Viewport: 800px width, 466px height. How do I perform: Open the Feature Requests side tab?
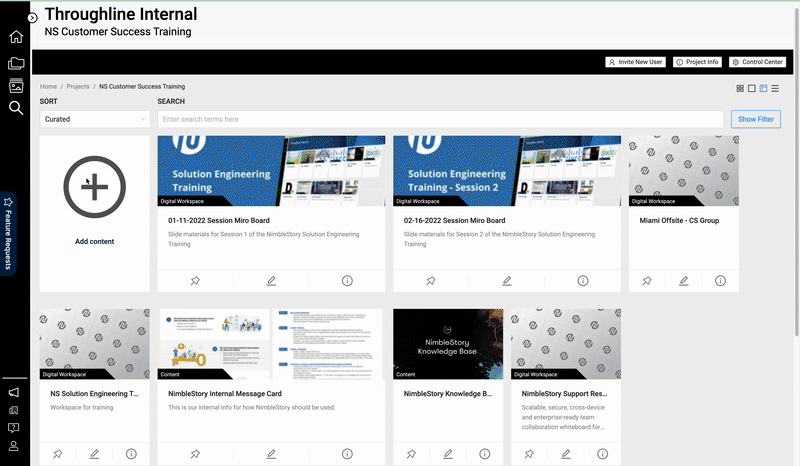[8, 234]
